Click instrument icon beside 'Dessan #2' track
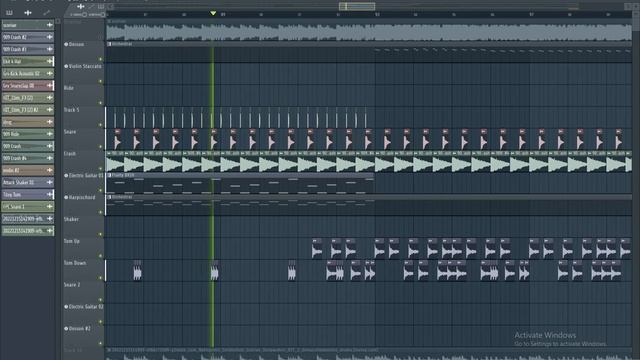The width and height of the screenshot is (640, 360). (66, 329)
